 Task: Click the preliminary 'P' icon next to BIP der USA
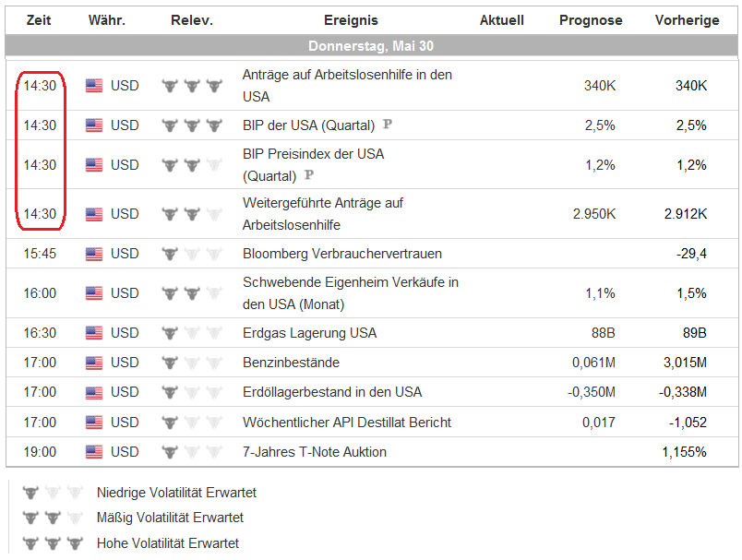click(x=387, y=125)
